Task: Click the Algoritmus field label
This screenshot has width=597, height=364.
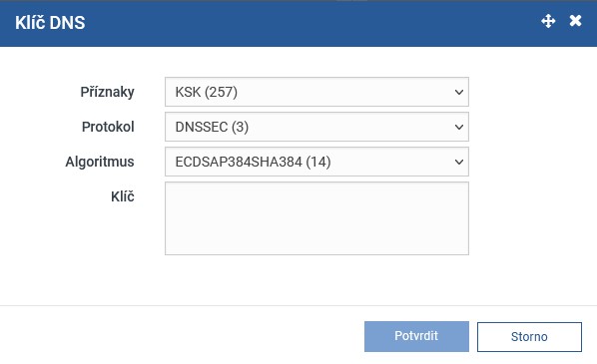Action: [x=100, y=162]
